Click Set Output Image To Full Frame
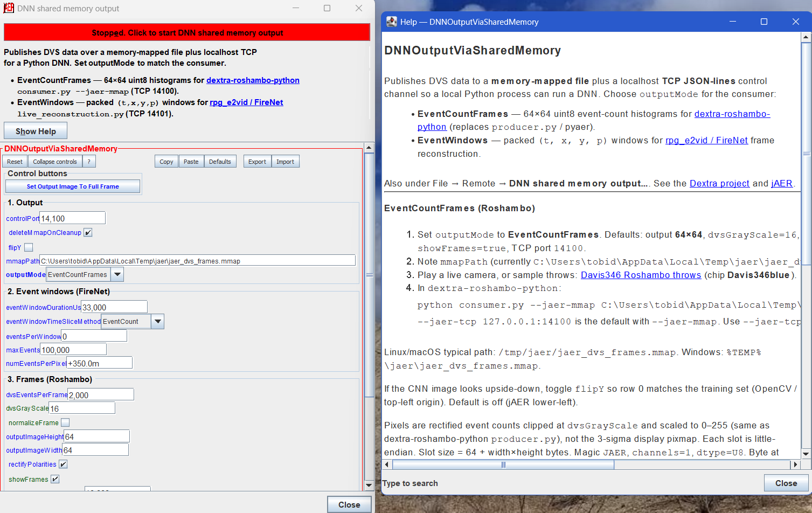 point(73,186)
